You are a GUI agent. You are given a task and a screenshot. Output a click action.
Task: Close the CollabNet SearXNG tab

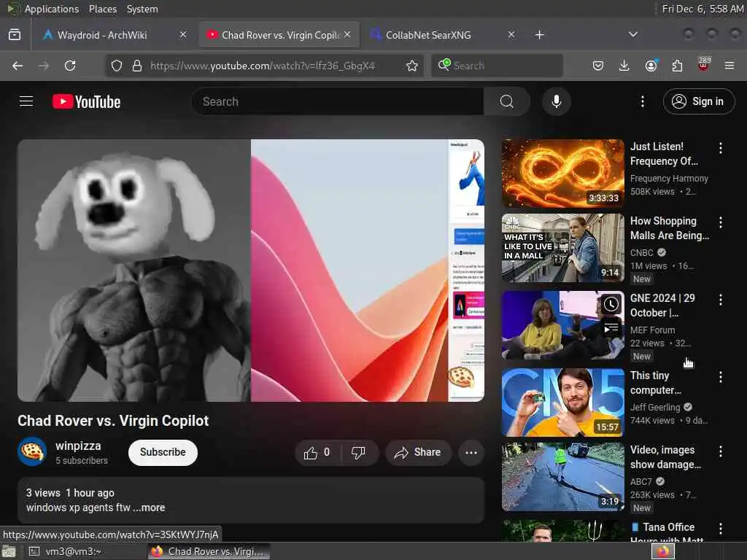pyautogui.click(x=511, y=35)
